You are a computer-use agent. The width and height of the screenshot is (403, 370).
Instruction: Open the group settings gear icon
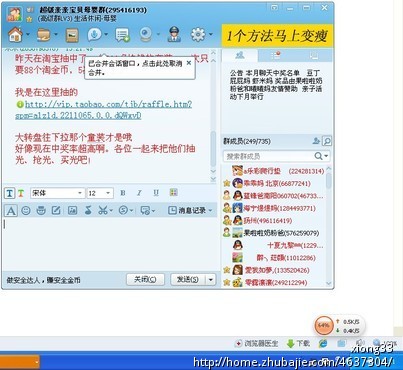coord(198,34)
